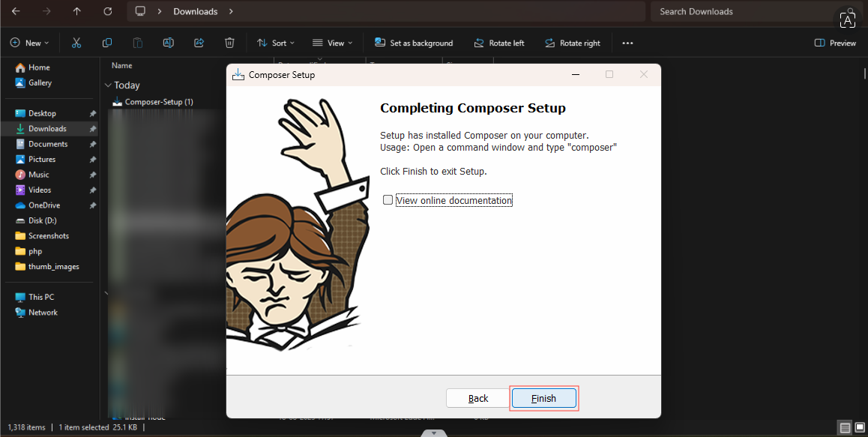
Task: Click the Copy icon in the toolbar
Action: tap(107, 43)
